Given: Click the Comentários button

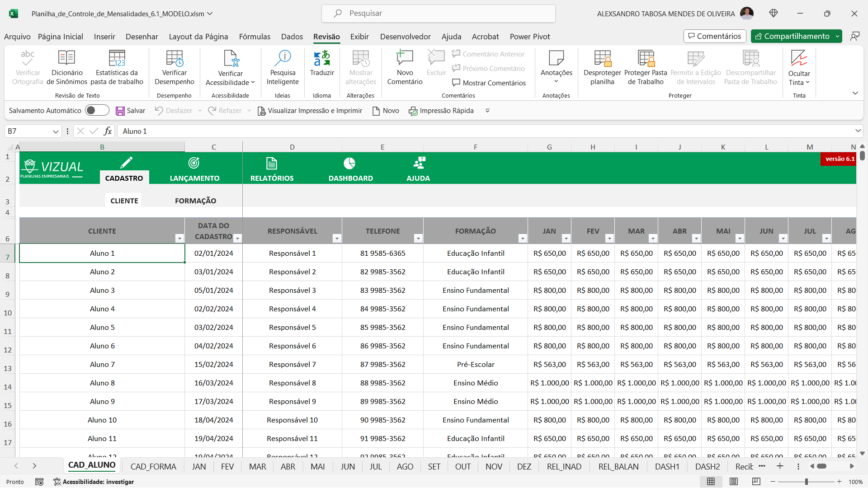Looking at the screenshot, I should (x=715, y=36).
